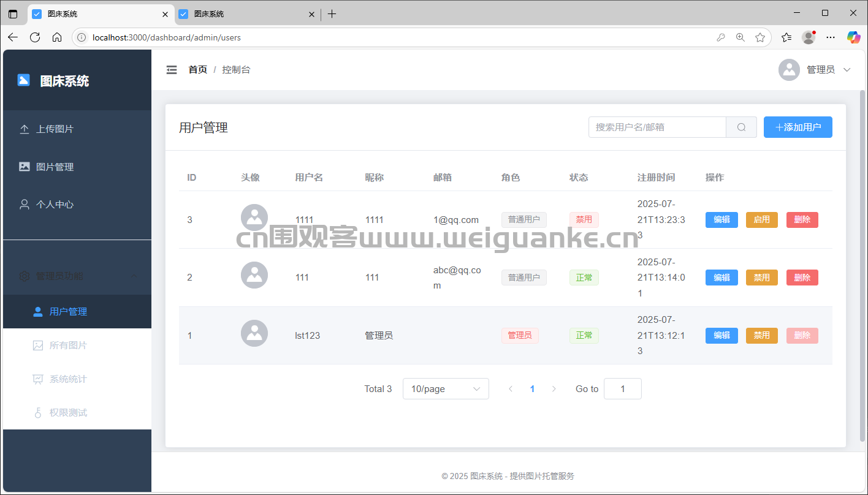Close the second 图床系统 tab

click(311, 14)
